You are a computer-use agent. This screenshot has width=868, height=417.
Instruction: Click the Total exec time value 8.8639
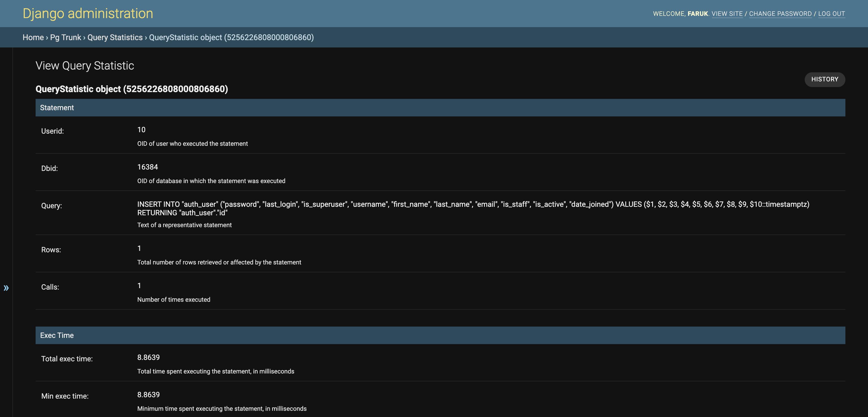[x=148, y=357]
